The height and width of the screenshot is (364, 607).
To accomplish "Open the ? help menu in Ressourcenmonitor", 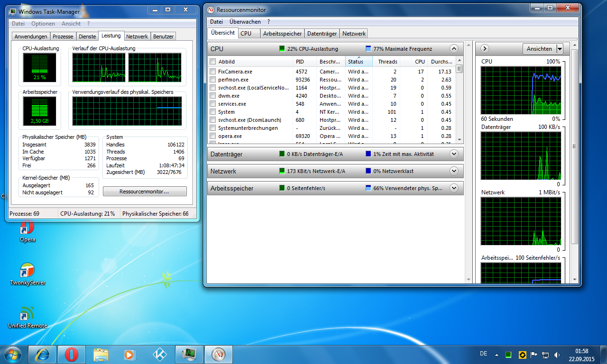I will pos(268,22).
